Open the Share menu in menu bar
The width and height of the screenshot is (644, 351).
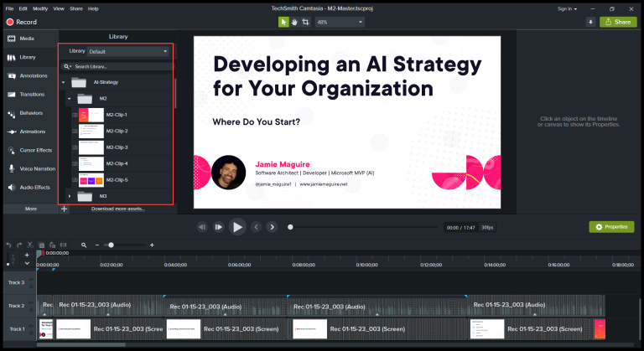point(76,8)
